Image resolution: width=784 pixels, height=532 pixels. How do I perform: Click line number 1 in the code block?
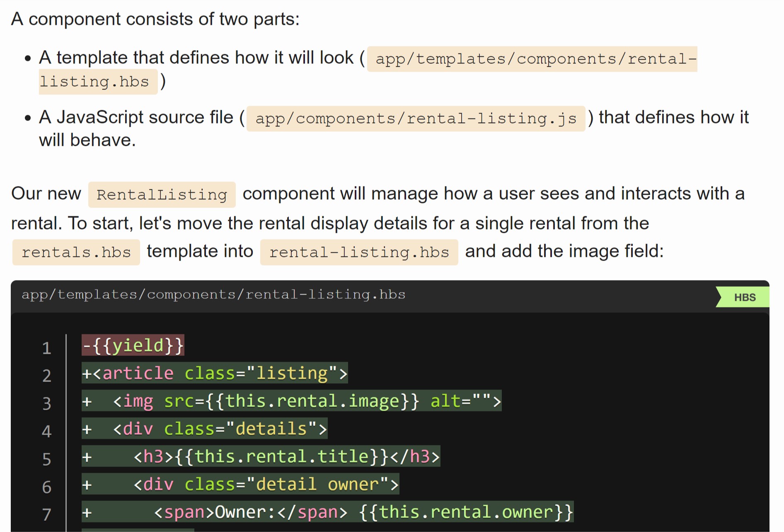(46, 348)
